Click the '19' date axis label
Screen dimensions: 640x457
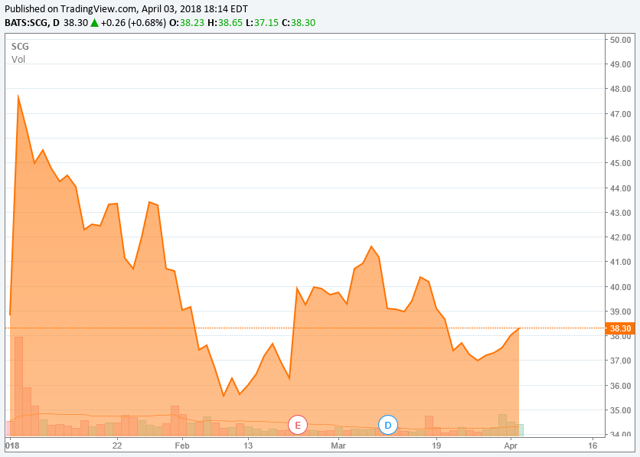tap(436, 445)
